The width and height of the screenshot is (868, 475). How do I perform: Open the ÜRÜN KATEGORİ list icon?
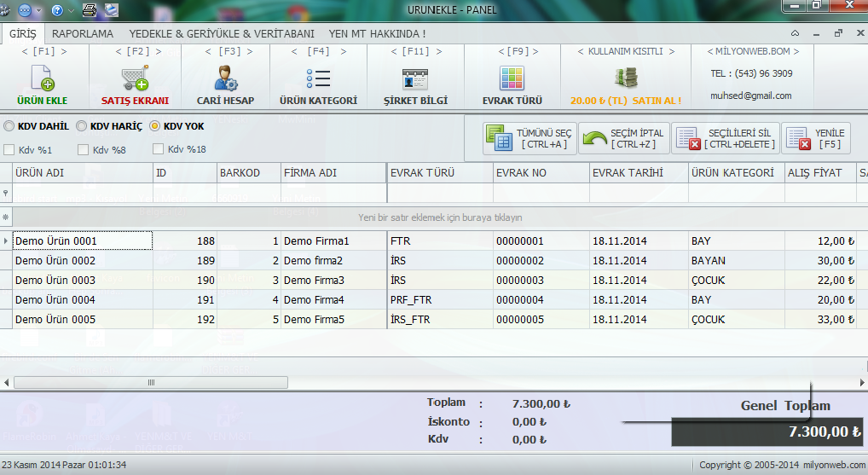click(318, 78)
